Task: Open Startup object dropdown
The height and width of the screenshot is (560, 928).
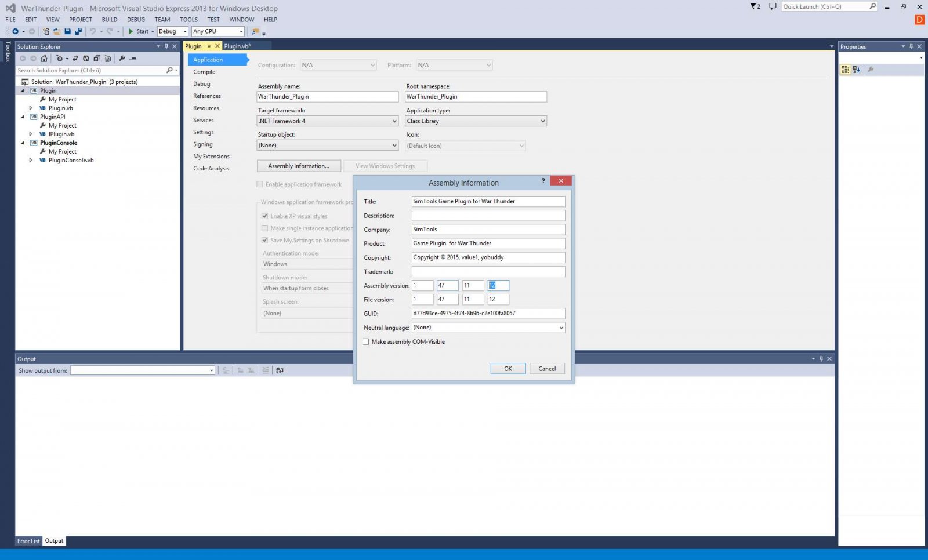Action: tap(328, 146)
